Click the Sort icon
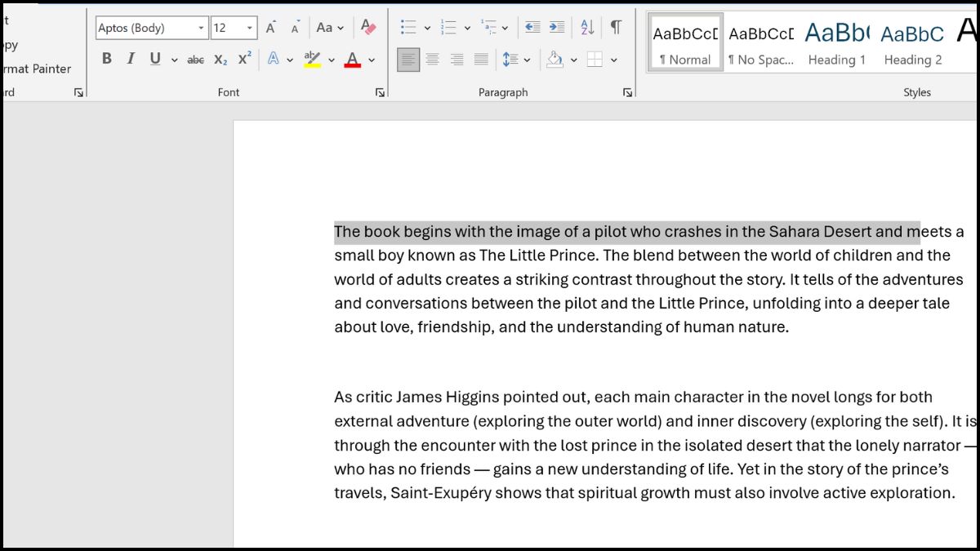 point(587,28)
